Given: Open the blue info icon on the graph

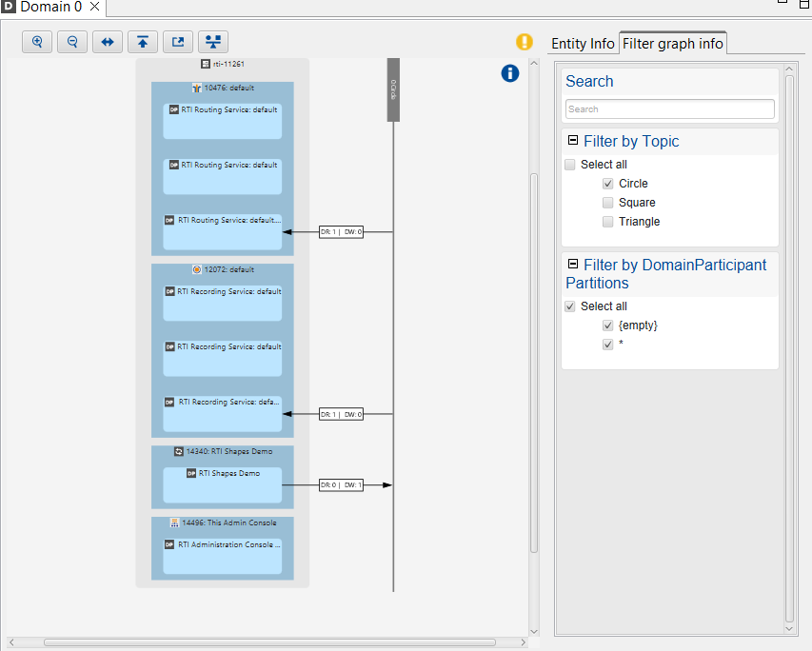Looking at the screenshot, I should point(509,73).
